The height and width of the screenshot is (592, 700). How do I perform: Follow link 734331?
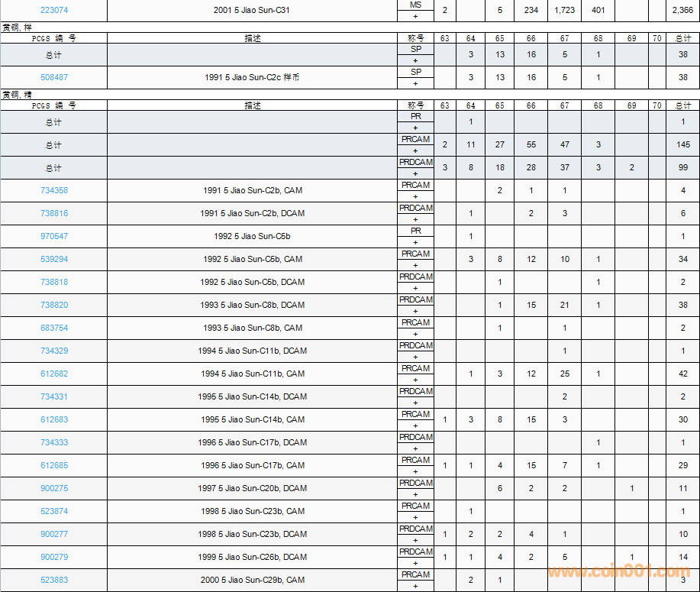(x=53, y=396)
